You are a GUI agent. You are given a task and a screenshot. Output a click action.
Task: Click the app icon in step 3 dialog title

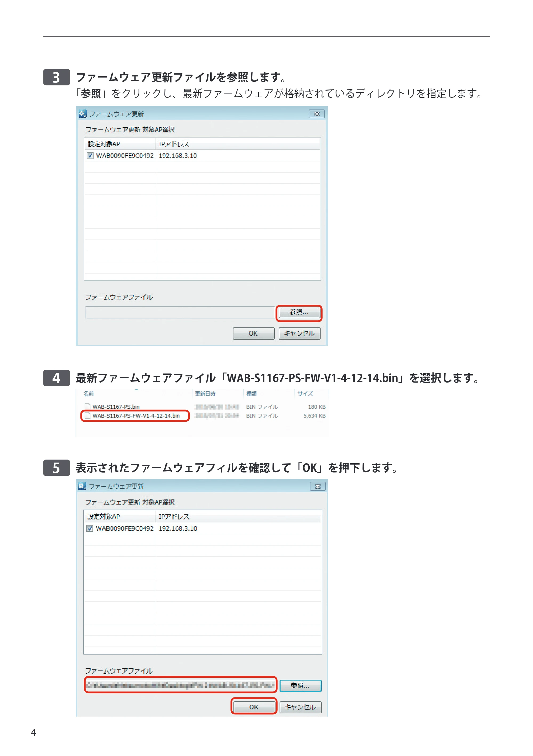pos(82,113)
